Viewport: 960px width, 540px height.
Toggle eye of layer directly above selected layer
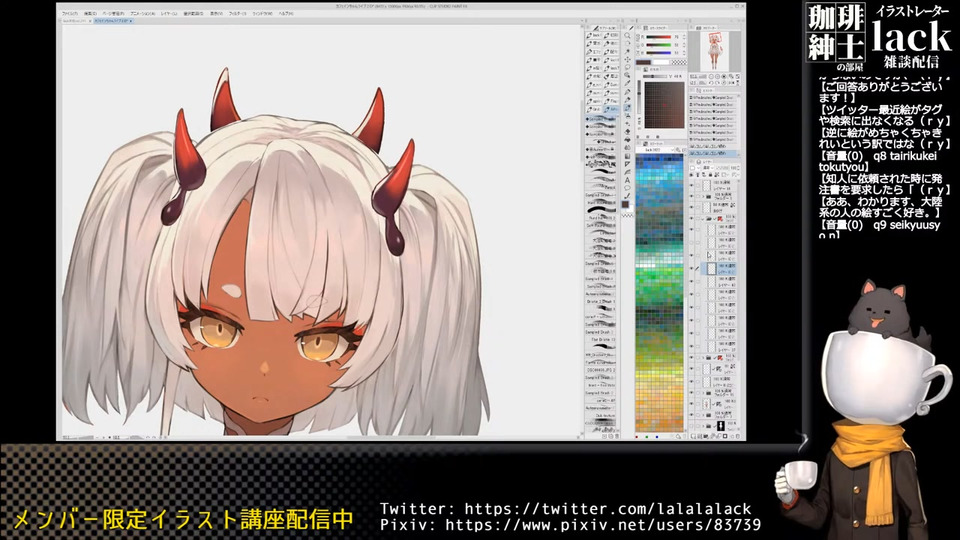tap(692, 255)
